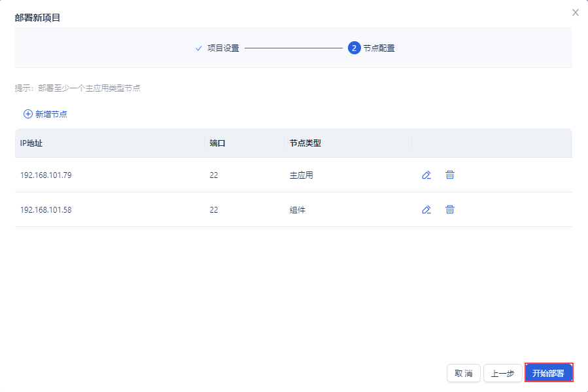
Task: Click the IP地址 column header
Action: pyautogui.click(x=31, y=143)
